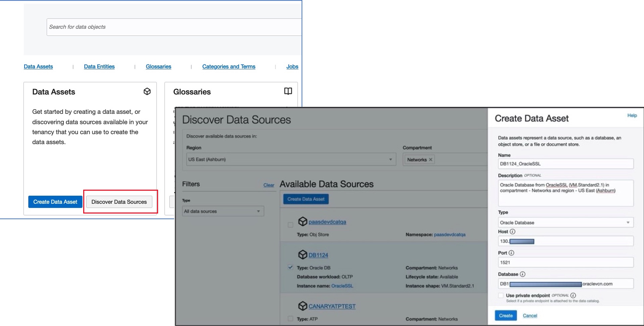The width and height of the screenshot is (644, 326).
Task: Click the paasdevdcatqa data source cube icon
Action: point(302,221)
